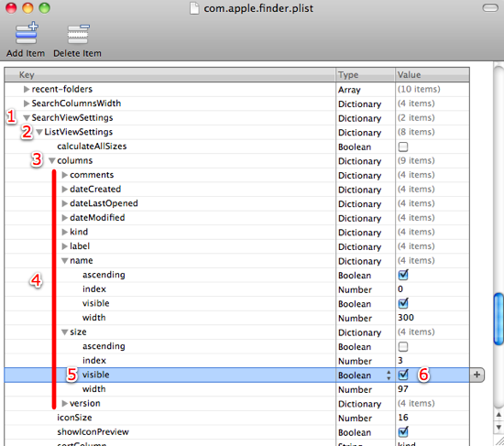
Task: Expand the dateLastOpened dictionary
Action: tap(65, 203)
